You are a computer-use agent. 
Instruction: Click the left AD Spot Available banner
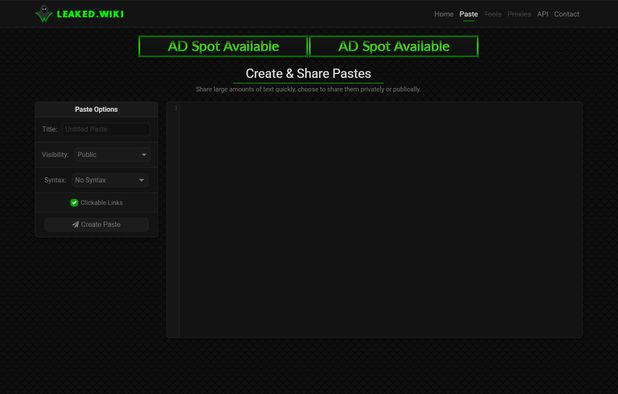[x=223, y=46]
